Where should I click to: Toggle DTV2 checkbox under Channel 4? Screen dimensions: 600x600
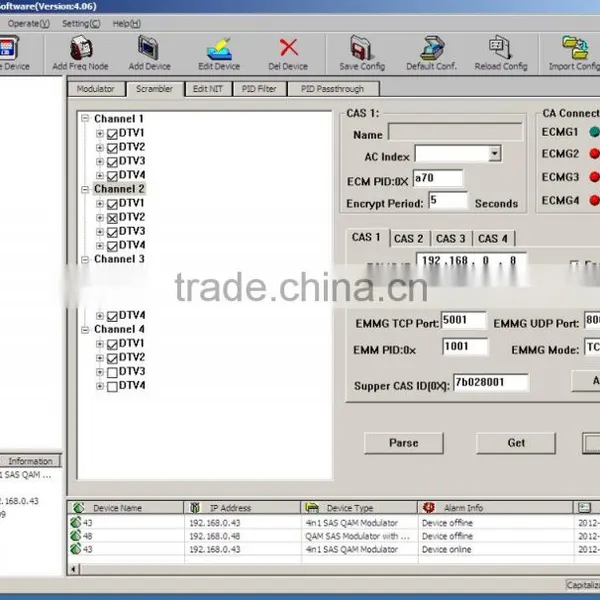pyautogui.click(x=112, y=359)
